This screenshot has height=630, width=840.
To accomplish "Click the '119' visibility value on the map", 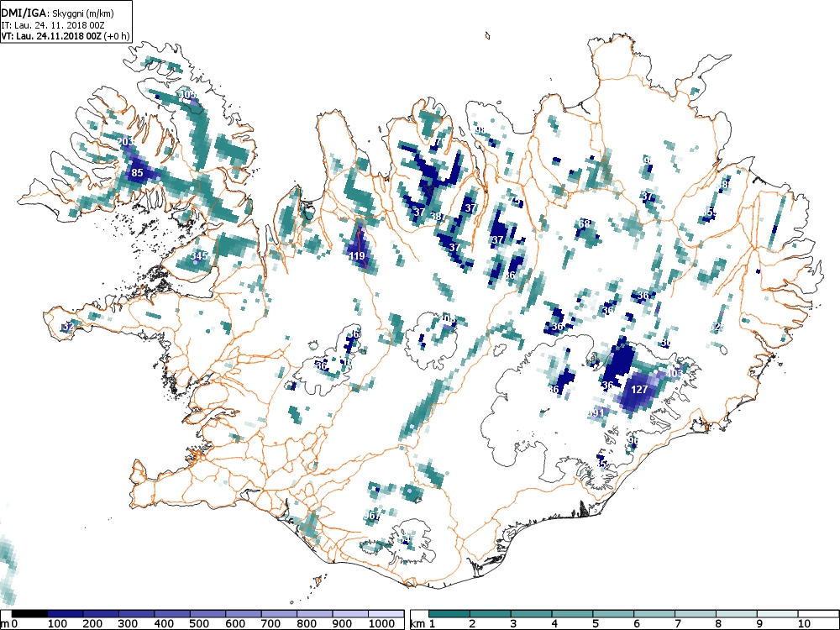I will coord(357,256).
